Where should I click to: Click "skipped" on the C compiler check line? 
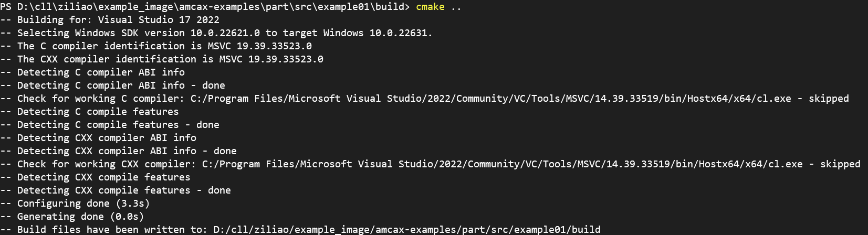coord(828,99)
